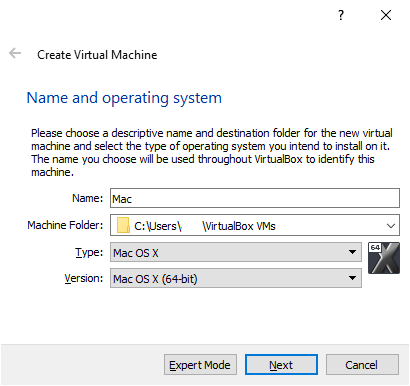Click the Name and operating system heading

point(124,98)
